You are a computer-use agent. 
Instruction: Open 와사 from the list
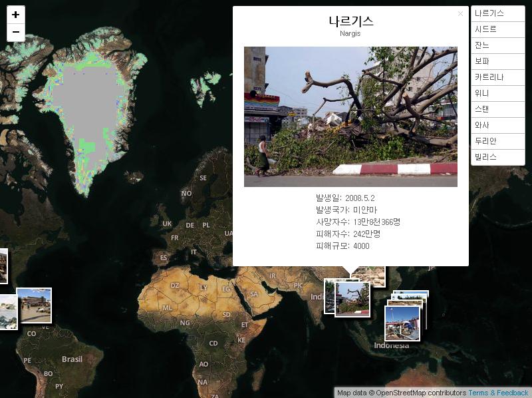coord(497,125)
